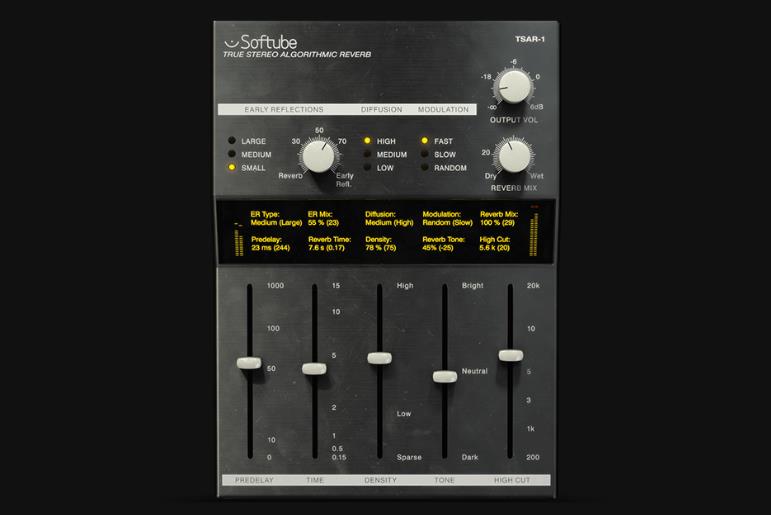Screen dimensions: 771x515
Task: Click the Reverb Mix knob
Action: point(514,156)
